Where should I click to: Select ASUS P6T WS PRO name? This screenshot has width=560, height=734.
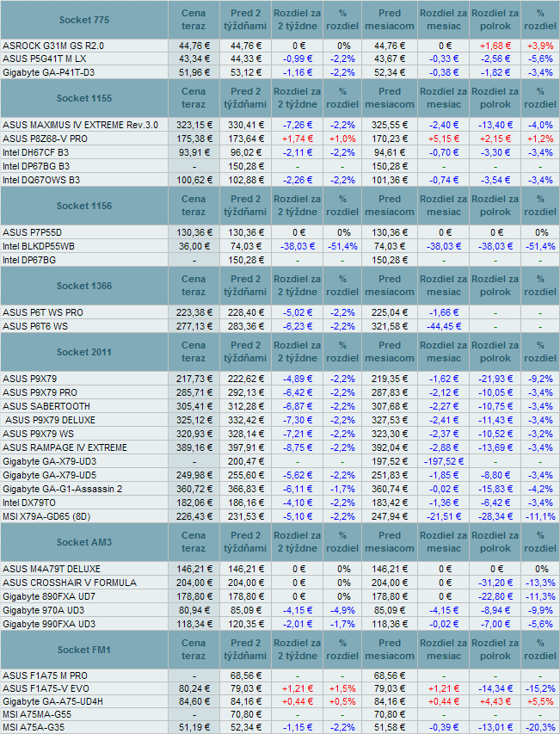click(43, 312)
